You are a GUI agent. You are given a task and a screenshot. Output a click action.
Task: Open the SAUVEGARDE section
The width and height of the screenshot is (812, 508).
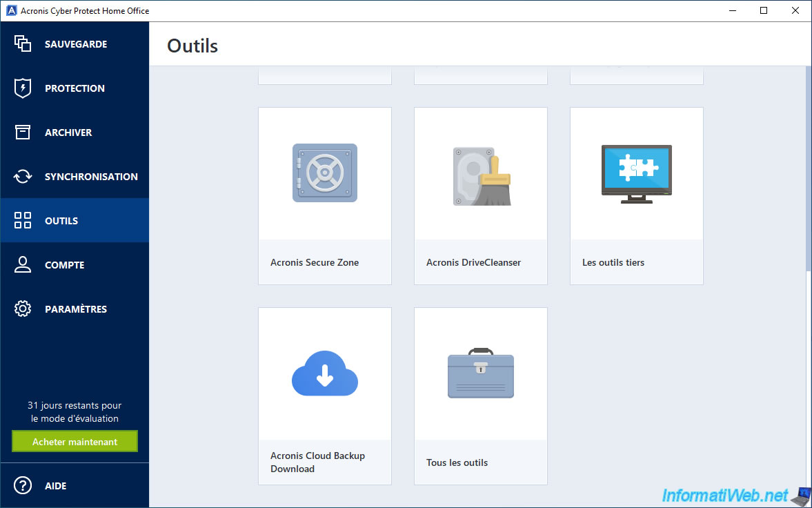coord(75,44)
